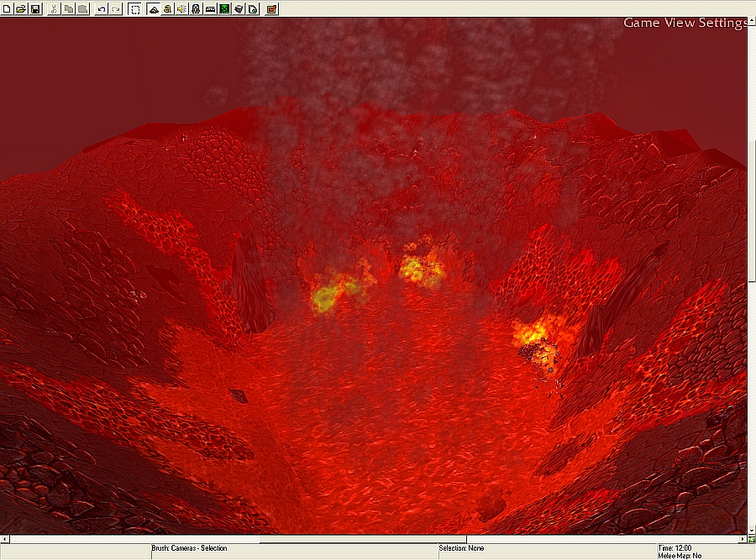Create a new map with the New icon
Screen dimensions: 756x560
coord(7,8)
